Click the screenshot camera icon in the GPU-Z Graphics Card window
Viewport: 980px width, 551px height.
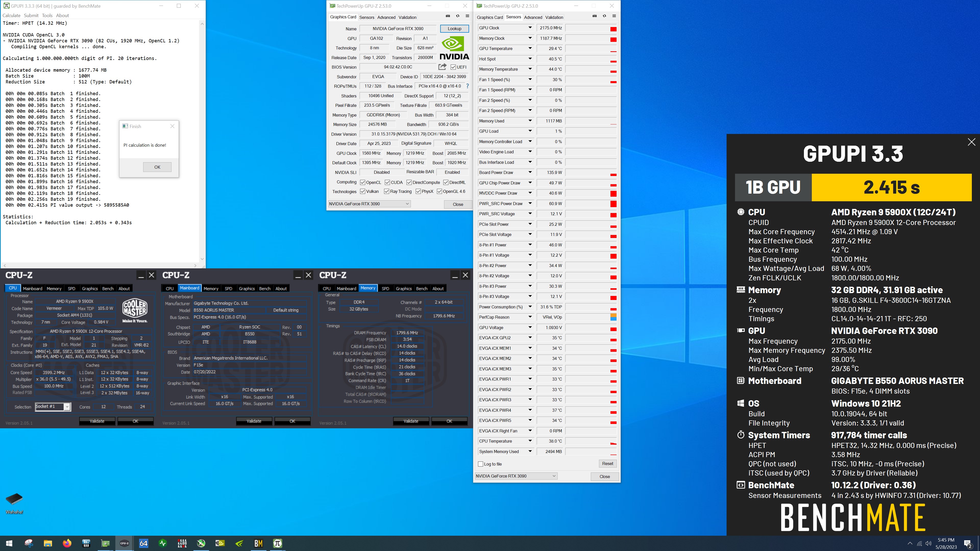point(448,16)
